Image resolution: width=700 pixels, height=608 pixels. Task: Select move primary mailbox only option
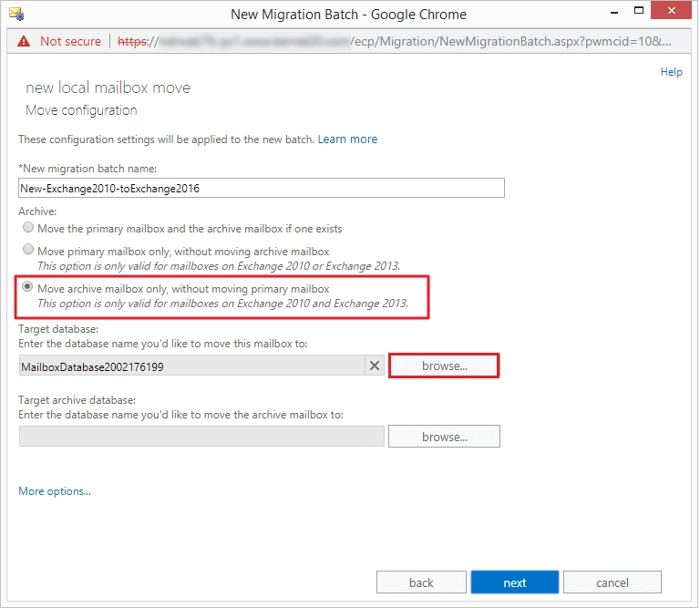[28, 249]
